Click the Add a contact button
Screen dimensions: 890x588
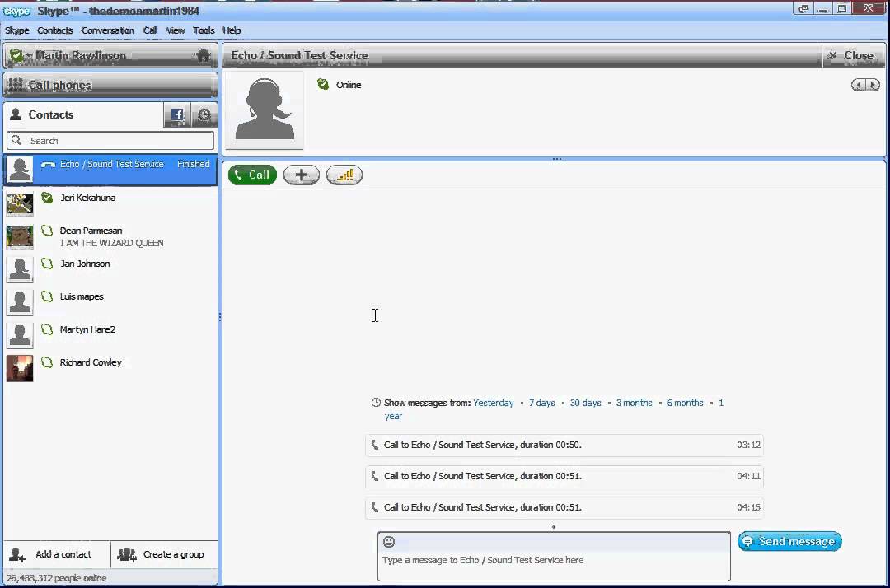57,554
